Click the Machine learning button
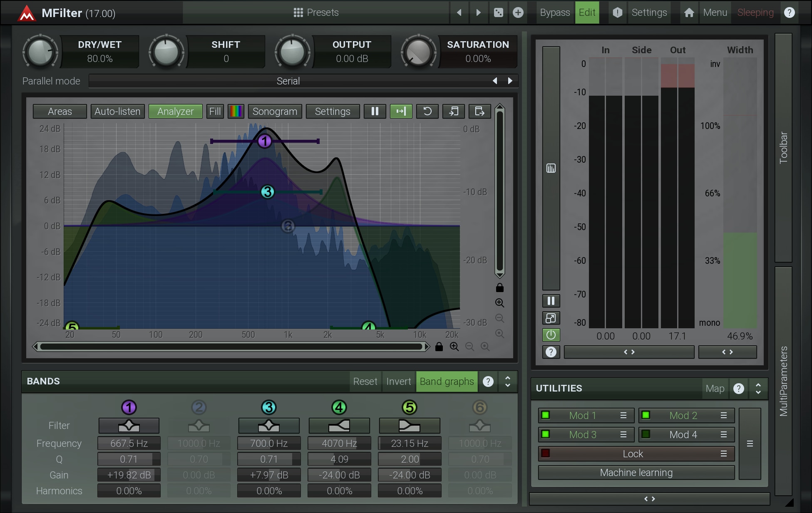 point(636,473)
